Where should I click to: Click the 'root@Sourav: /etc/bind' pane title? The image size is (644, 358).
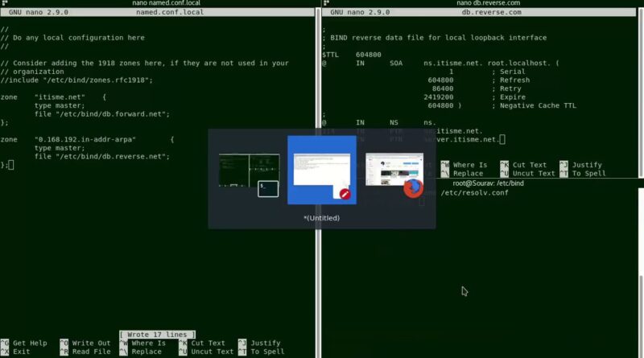pyautogui.click(x=488, y=183)
